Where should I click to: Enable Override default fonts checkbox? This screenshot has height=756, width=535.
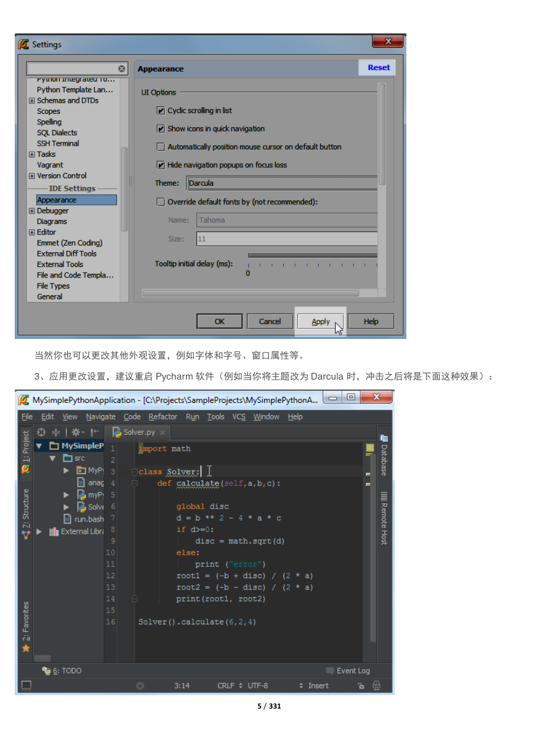pyautogui.click(x=161, y=202)
